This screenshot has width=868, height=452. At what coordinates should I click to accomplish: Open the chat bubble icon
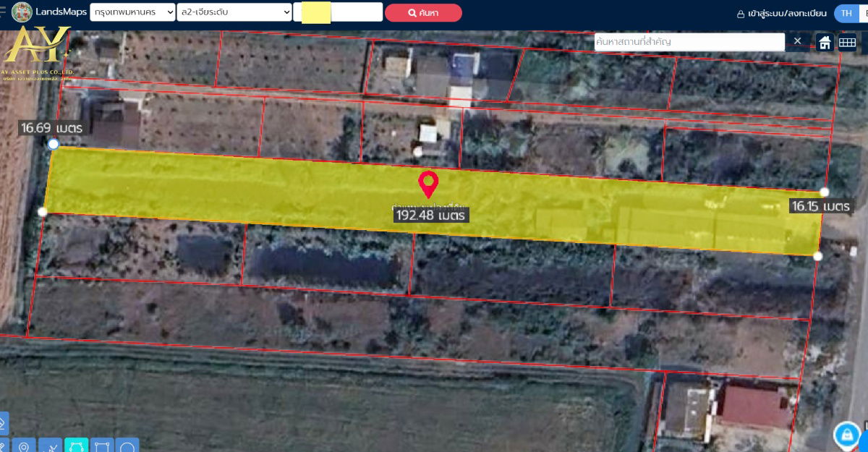pyautogui.click(x=846, y=435)
